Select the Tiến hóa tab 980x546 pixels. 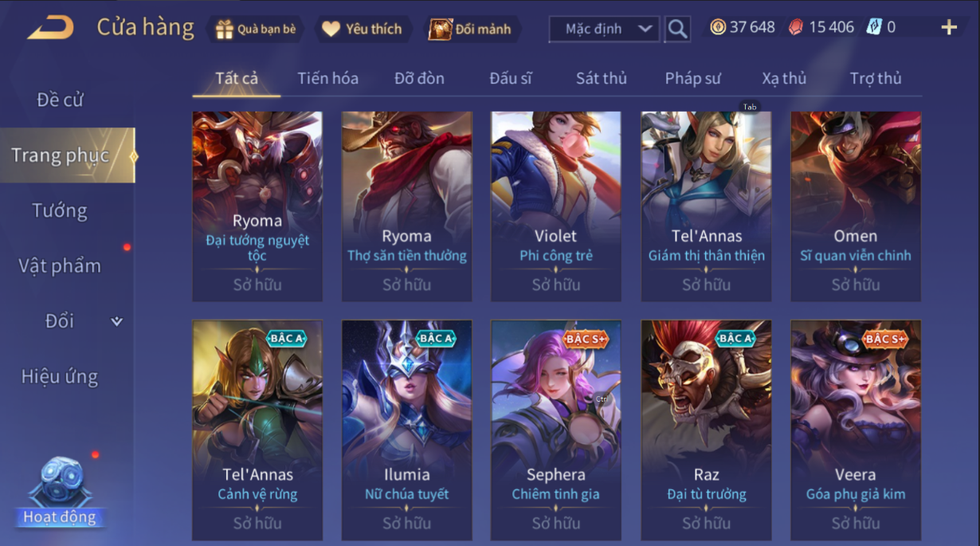click(327, 78)
